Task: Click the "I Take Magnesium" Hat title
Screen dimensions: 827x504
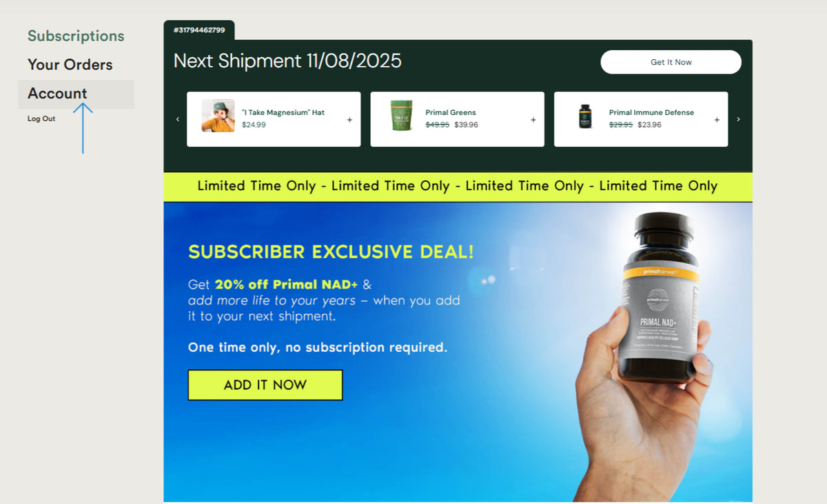Action: (283, 112)
